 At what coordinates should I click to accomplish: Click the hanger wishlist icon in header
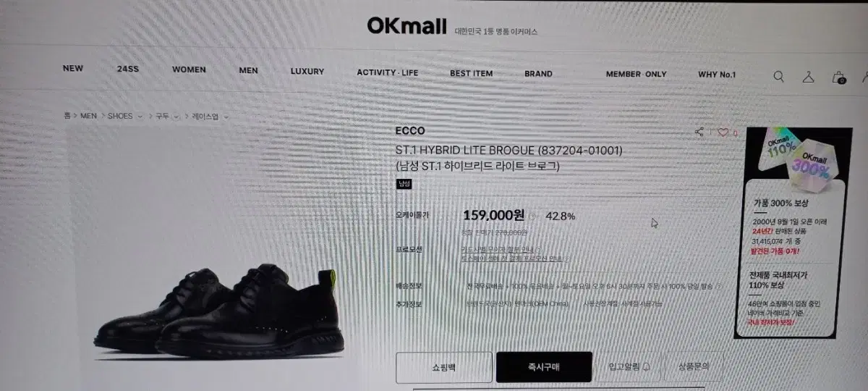809,77
